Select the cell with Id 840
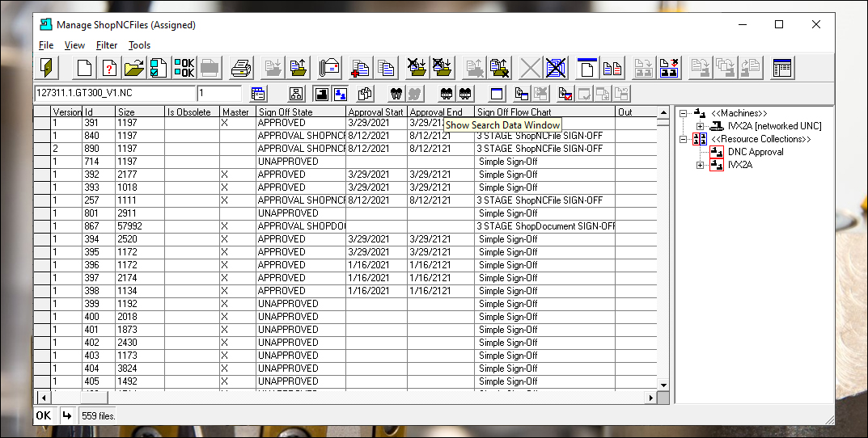The height and width of the screenshot is (438, 868). point(99,136)
